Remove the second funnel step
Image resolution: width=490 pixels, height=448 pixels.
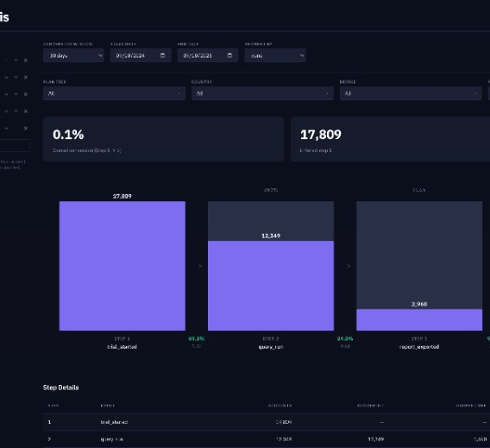pyautogui.click(x=26, y=77)
